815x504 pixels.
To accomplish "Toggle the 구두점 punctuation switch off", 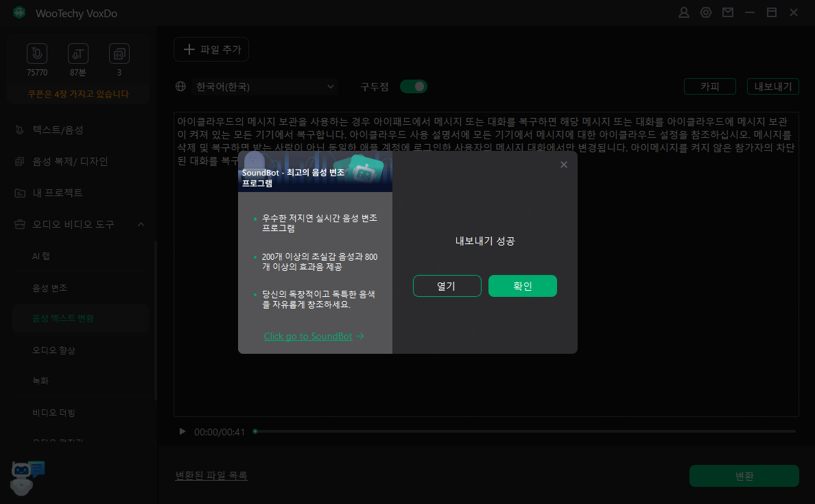I will (x=414, y=86).
